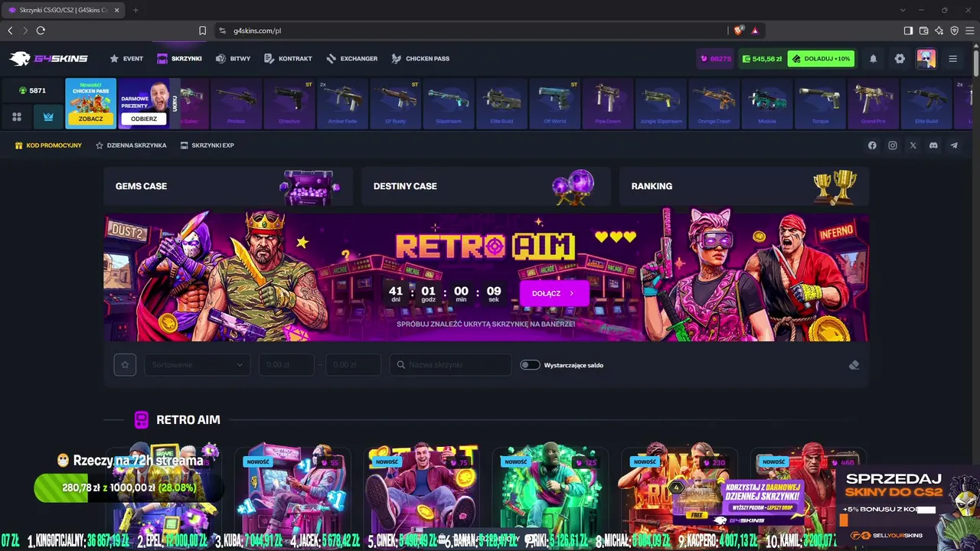The width and height of the screenshot is (980, 551).
Task: Open Brave Shields lion icon
Action: [739, 31]
